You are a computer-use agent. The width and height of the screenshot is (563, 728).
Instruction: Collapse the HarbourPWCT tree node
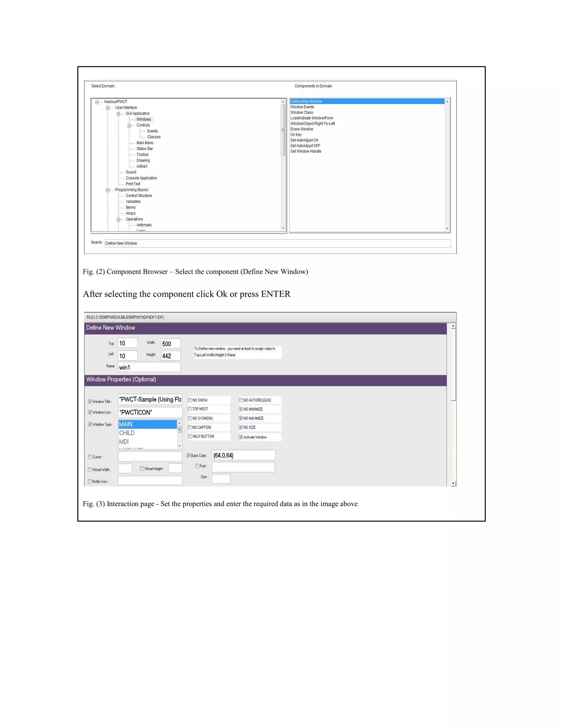[x=97, y=102]
